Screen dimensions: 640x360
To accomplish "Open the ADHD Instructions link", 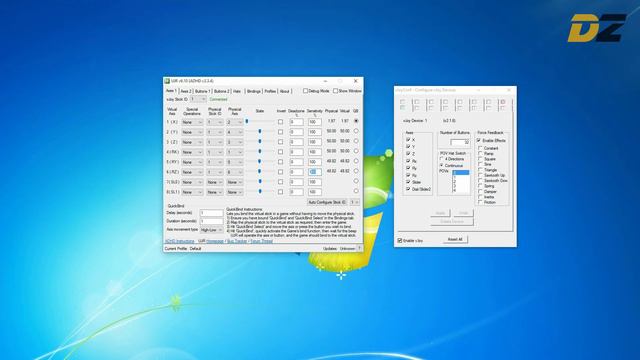I will (x=180, y=241).
